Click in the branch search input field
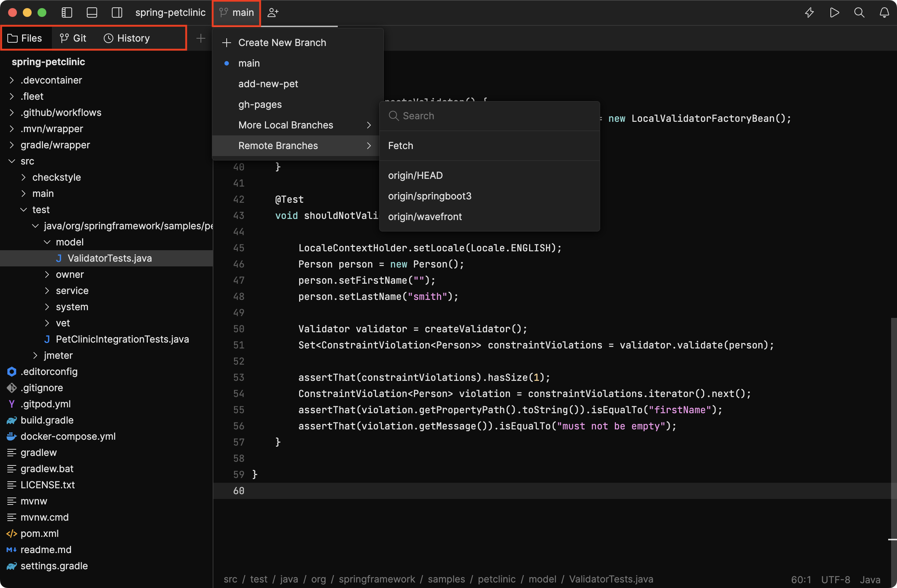Screen dimensions: 897x588 click(489, 116)
